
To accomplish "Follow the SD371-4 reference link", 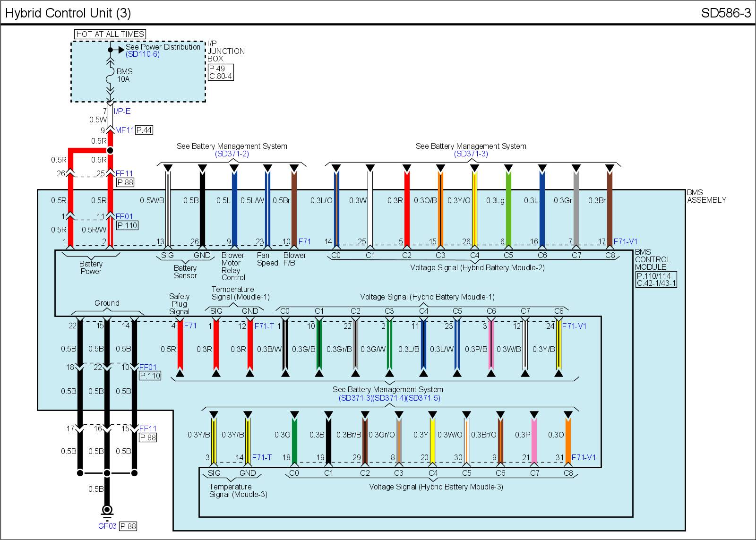I will [389, 398].
